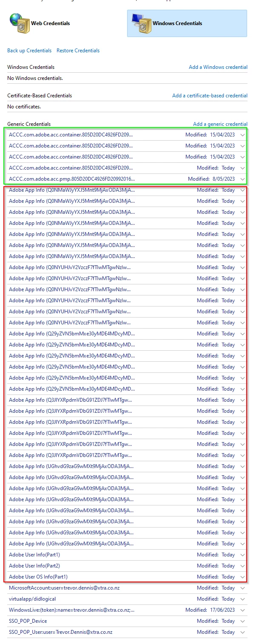Click the Adobe User OS Info(Part1) name
Screen dimensions: 256x644
(38, 577)
